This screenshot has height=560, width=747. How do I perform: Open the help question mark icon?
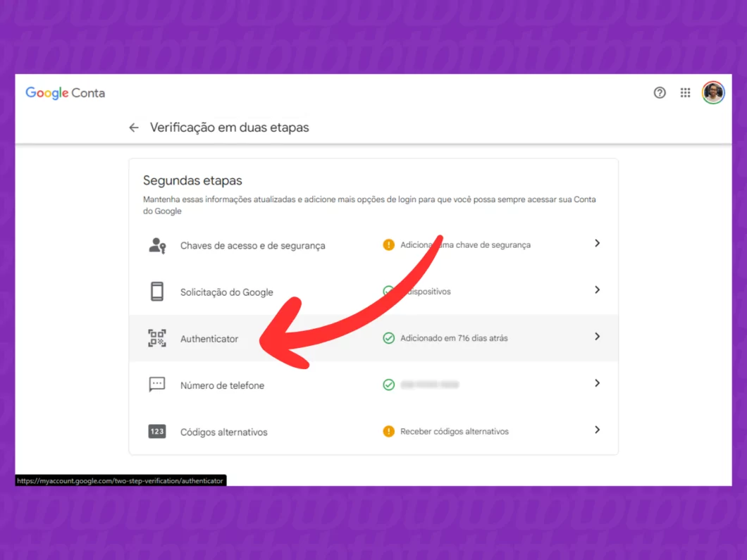pos(660,93)
